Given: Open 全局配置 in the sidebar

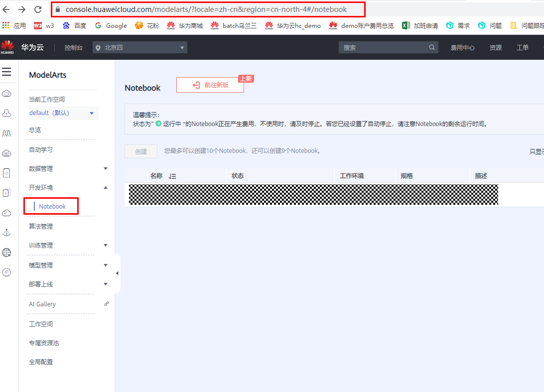Looking at the screenshot, I should (x=41, y=362).
